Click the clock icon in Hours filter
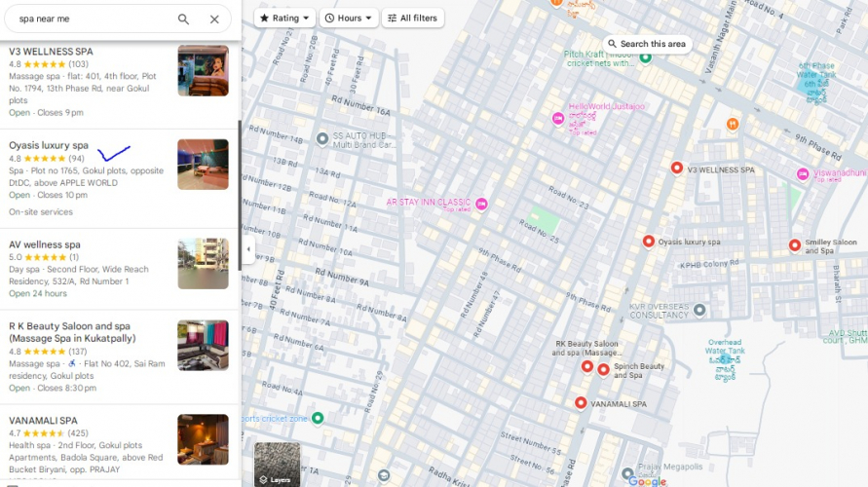868x487 pixels. [x=329, y=18]
